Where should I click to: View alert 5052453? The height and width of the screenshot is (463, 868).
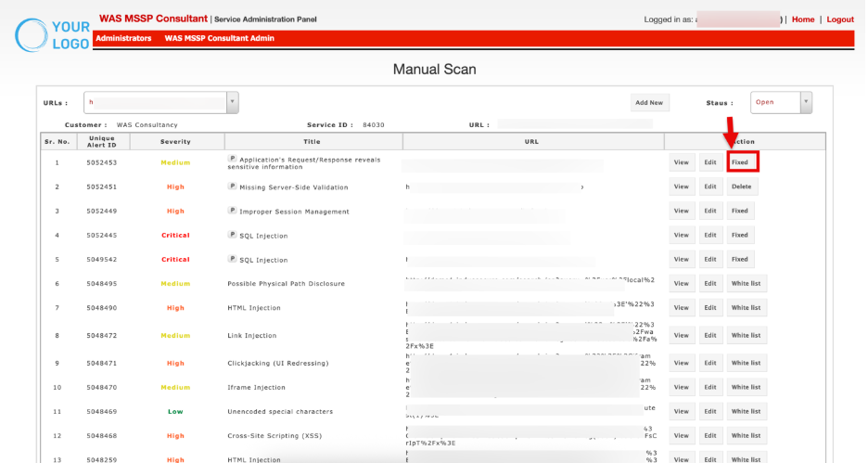(682, 162)
